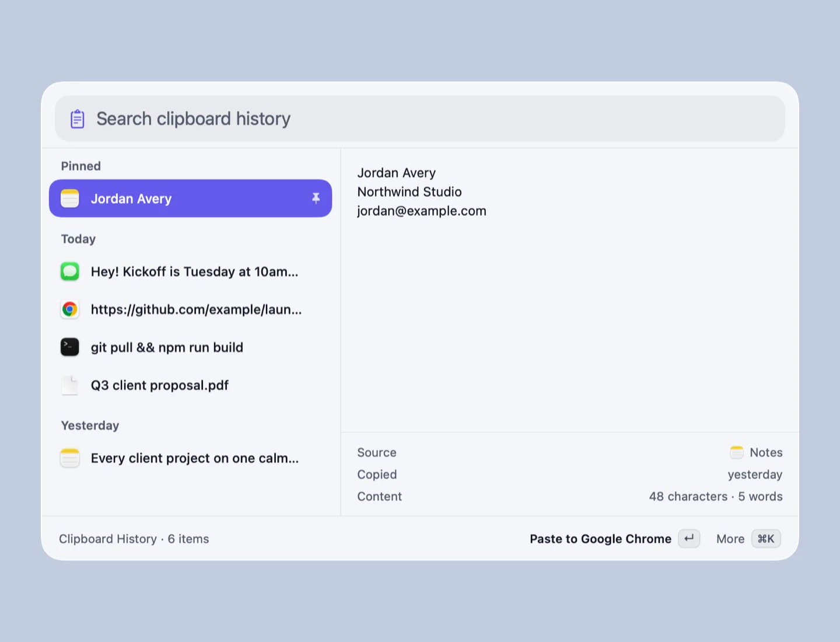840x642 pixels.
Task: Click the '48 characters · 5 words' content value
Action: [716, 497]
